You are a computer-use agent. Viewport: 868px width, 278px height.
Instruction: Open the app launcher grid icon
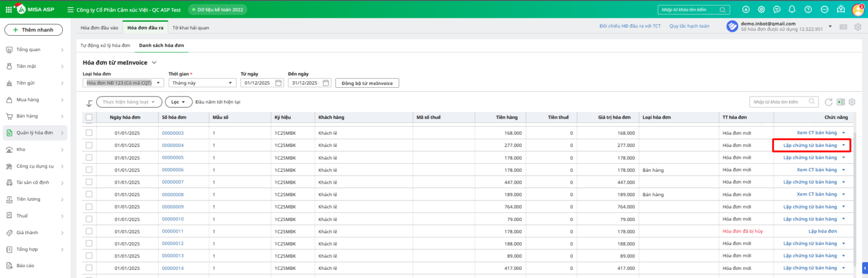click(x=9, y=10)
